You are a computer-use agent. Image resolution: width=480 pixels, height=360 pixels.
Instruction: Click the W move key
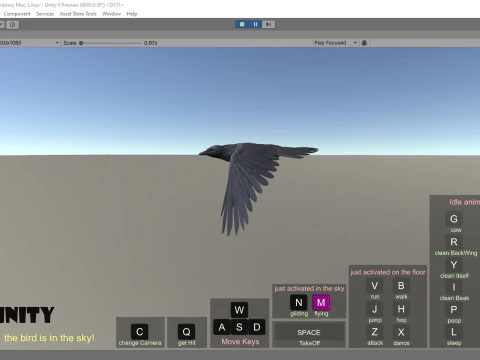[x=239, y=310]
